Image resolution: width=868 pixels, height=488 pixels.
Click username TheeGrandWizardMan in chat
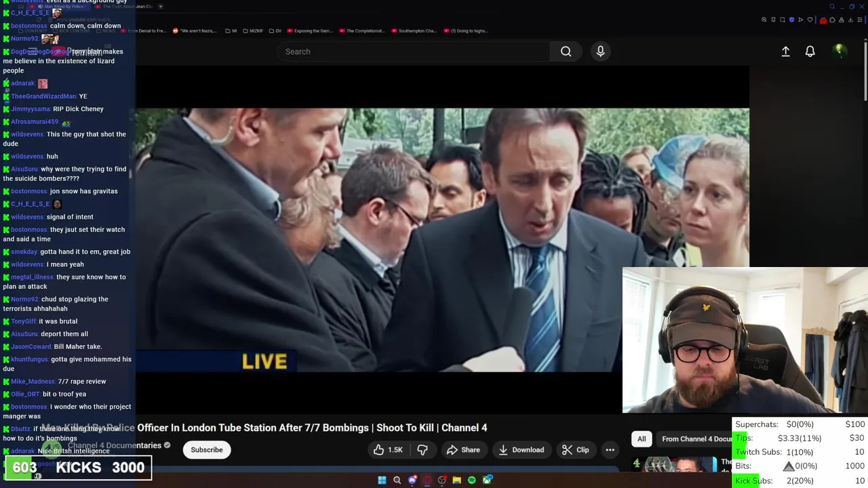coord(43,96)
